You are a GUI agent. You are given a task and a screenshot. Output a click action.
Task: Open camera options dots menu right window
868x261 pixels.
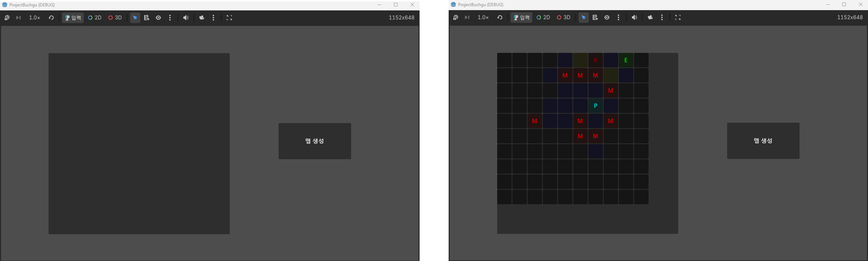(662, 17)
